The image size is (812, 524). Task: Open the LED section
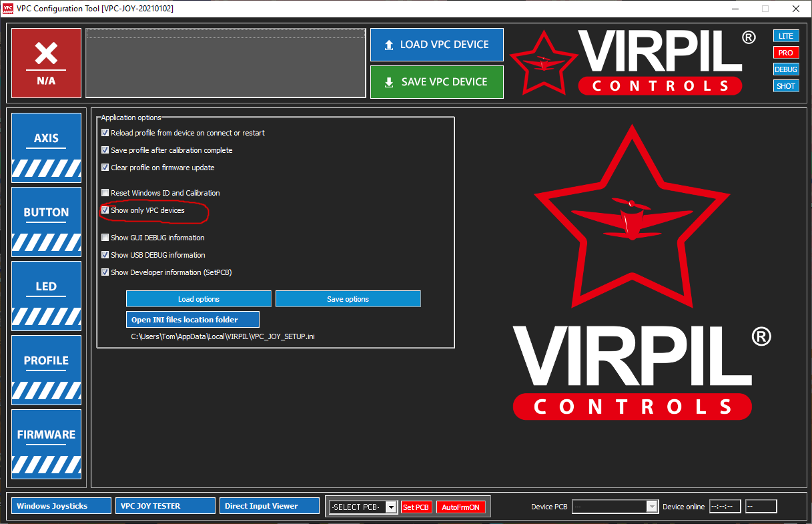(46, 296)
